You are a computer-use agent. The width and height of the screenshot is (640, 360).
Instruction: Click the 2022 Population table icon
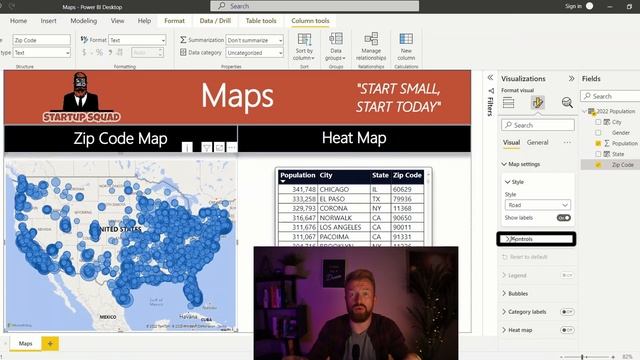(591, 111)
